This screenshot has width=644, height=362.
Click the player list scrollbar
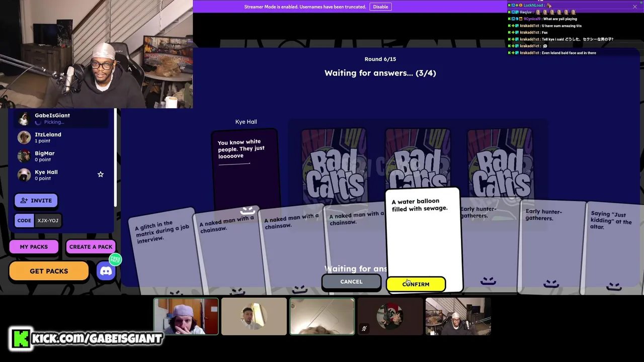pyautogui.click(x=116, y=157)
